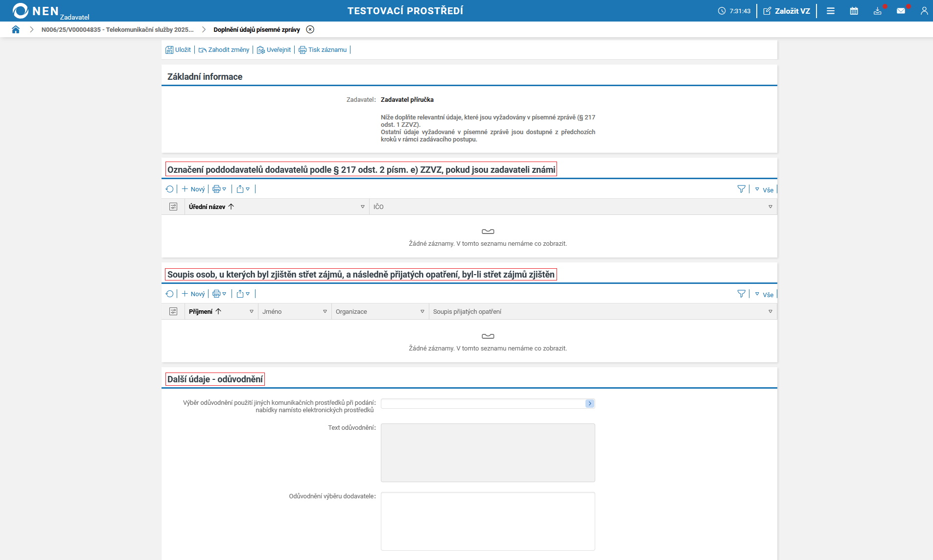The height and width of the screenshot is (560, 933).
Task: Open the messages envelope icon
Action: pyautogui.click(x=901, y=11)
